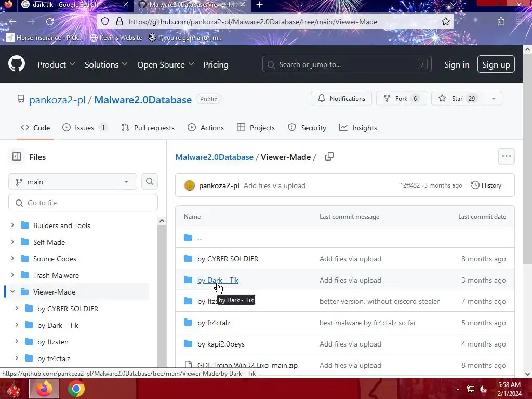The height and width of the screenshot is (399, 532).
Task: Expand Self-Made folder in tree
Action: click(12, 242)
